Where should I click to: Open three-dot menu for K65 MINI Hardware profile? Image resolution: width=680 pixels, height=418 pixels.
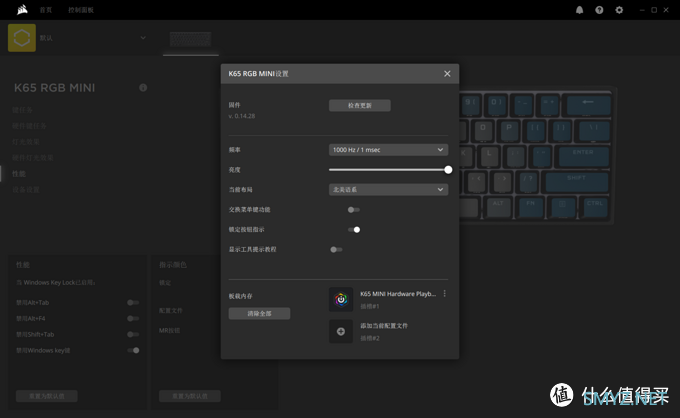[x=445, y=294]
